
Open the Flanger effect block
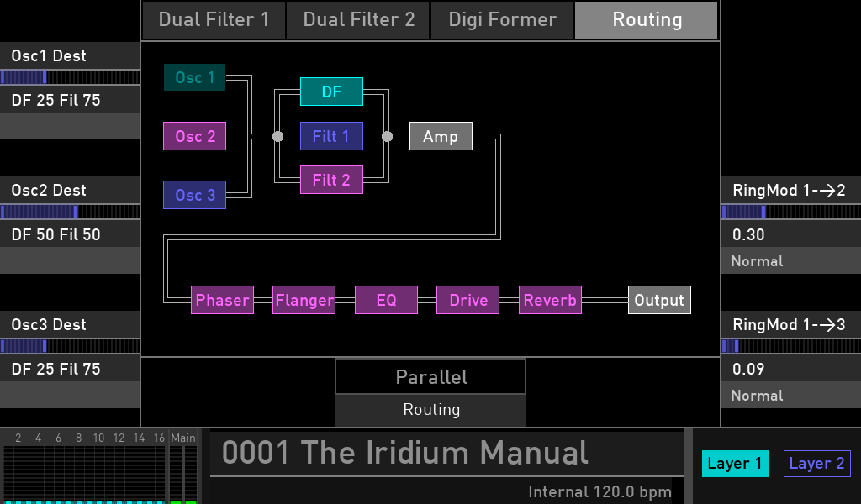pos(304,300)
